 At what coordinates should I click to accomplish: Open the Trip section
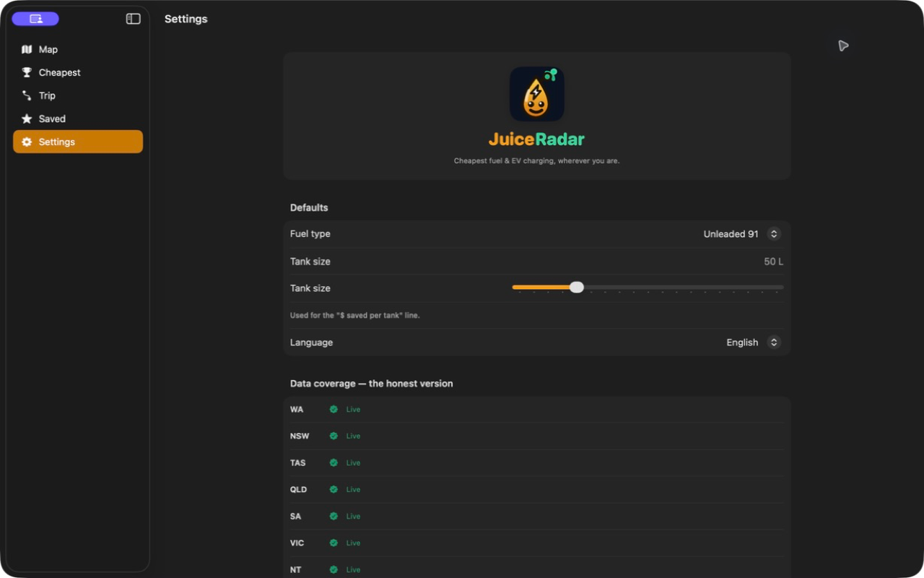click(x=78, y=96)
